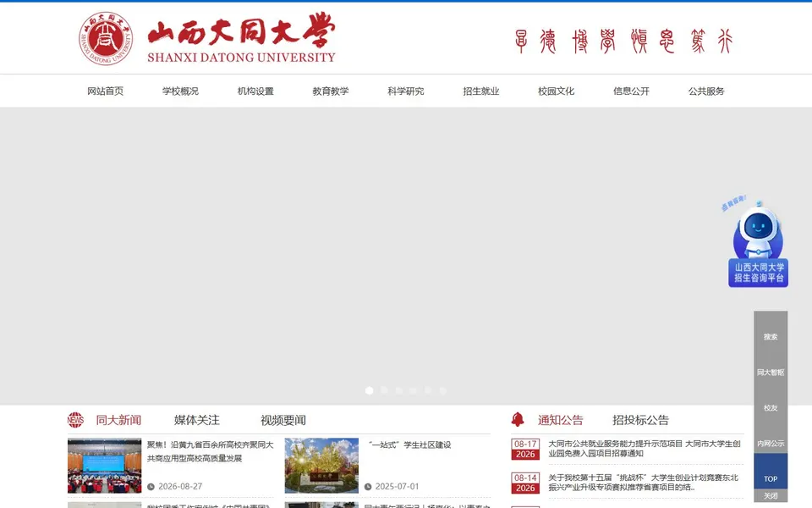This screenshot has height=508, width=812.
Task: Open the conference hall news thumbnail
Action: [104, 466]
